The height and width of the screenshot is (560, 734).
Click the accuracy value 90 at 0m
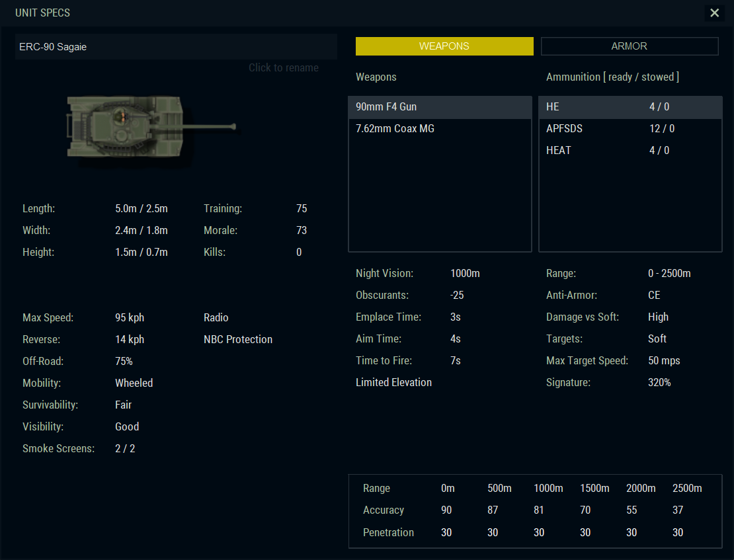[x=446, y=510]
